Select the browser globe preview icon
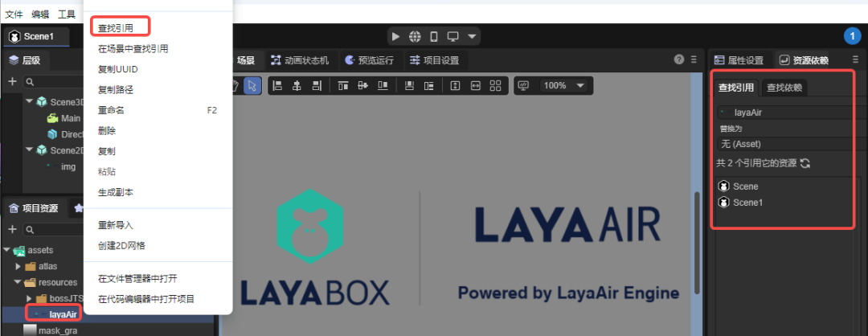Image resolution: width=868 pixels, height=336 pixels. 415,36
